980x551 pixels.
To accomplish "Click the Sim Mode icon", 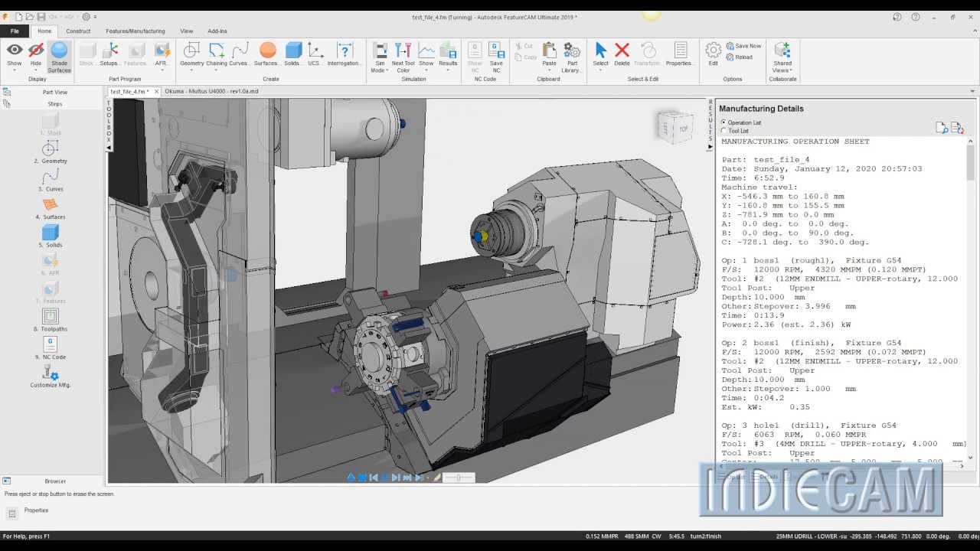I will (x=380, y=51).
